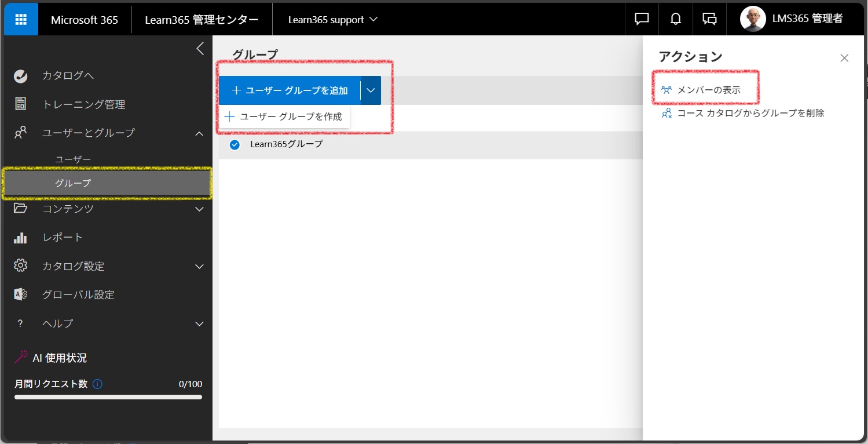
Task: Click the plus icon on ユーザー グループを作成
Action: 229,117
